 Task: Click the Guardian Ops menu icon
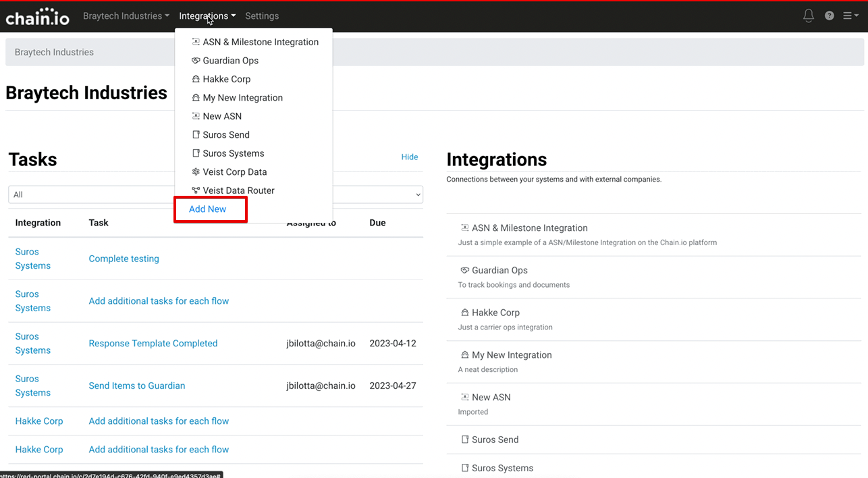coord(196,61)
